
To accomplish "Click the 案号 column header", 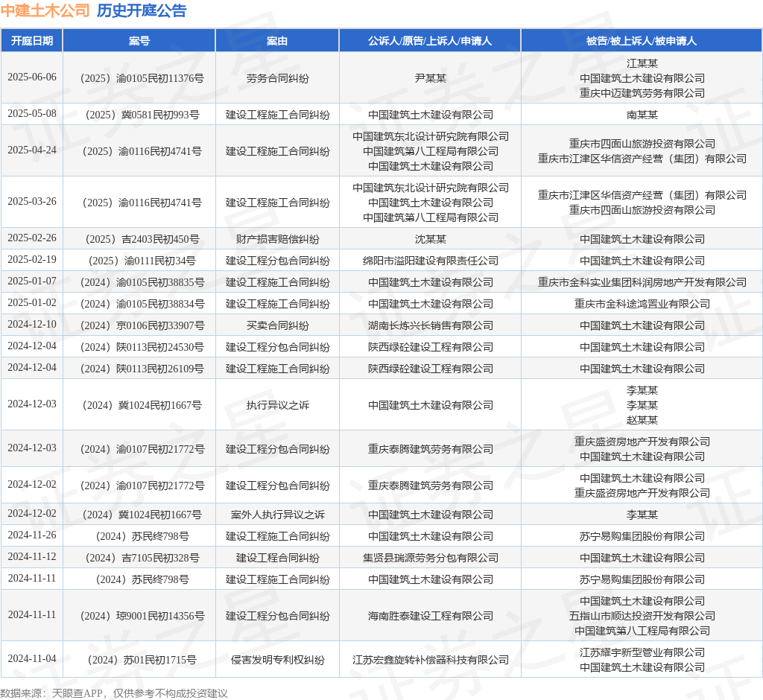I will pos(139,41).
